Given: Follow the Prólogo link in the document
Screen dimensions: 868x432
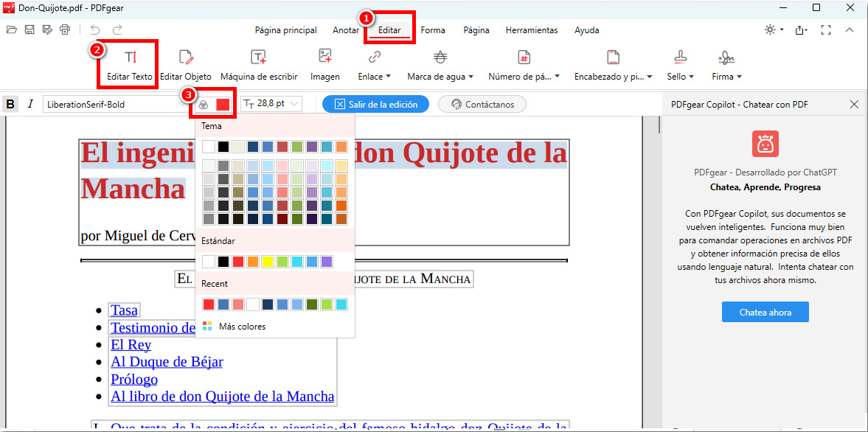Looking at the screenshot, I should (133, 379).
